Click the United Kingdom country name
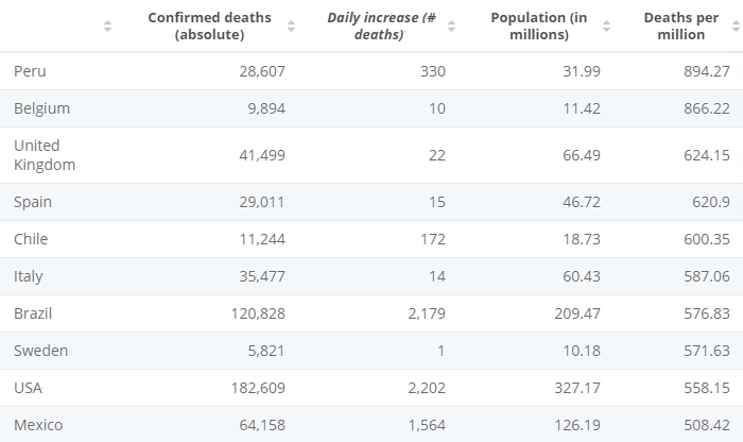This screenshot has height=442, width=743. pos(44,155)
